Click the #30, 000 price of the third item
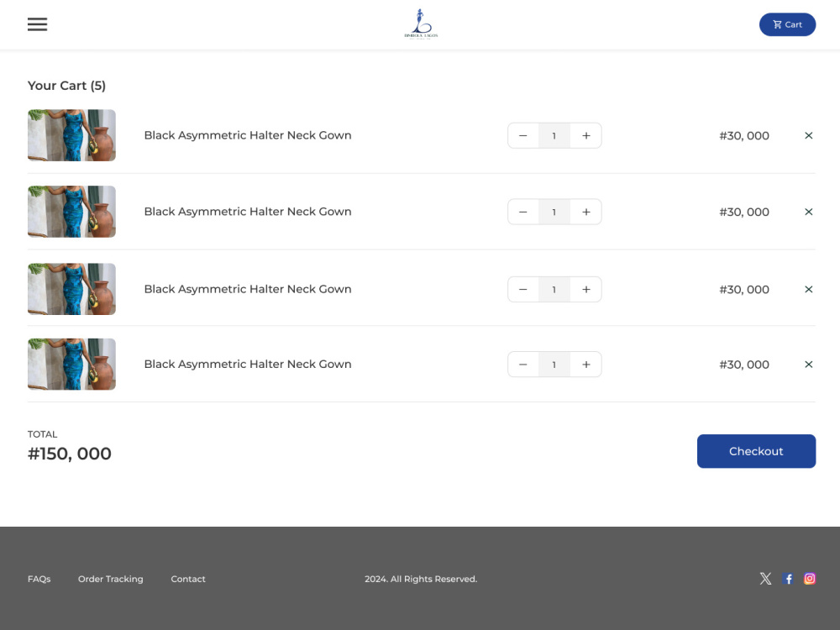840x630 pixels. click(744, 290)
